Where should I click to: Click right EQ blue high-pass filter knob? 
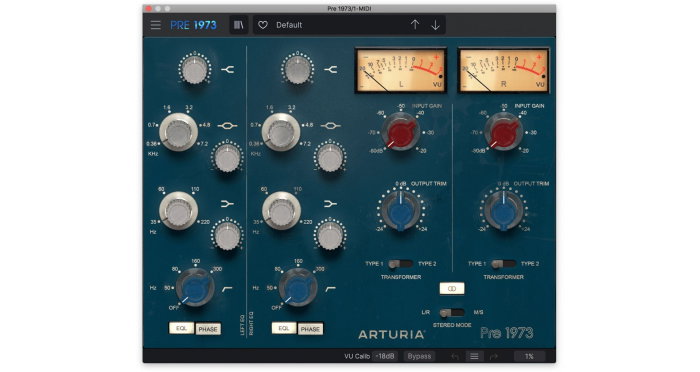(x=298, y=288)
